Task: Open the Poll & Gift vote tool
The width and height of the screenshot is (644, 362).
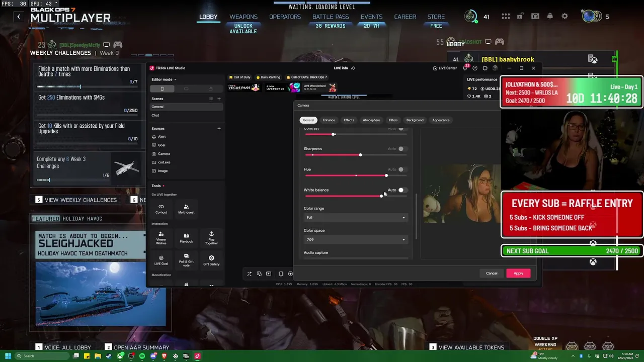Action: click(186, 260)
